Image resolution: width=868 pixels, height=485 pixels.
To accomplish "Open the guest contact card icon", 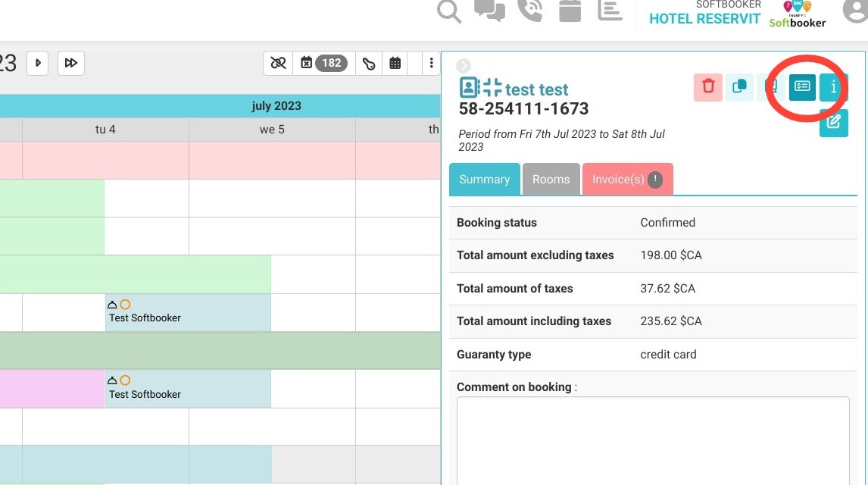I will [x=470, y=87].
